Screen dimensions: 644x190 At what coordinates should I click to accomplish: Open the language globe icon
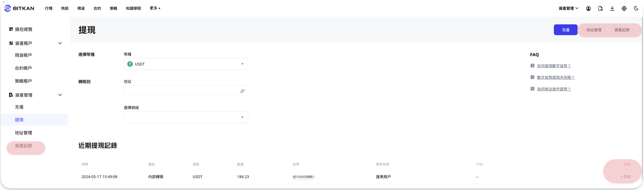coord(624,9)
